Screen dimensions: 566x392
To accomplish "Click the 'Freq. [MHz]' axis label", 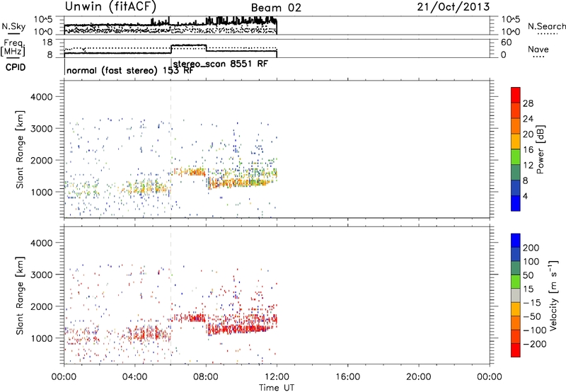I will point(13,48).
